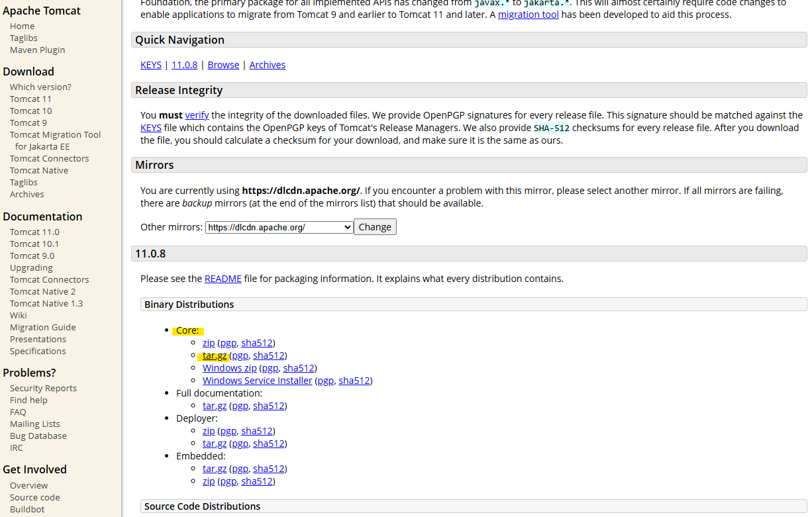Screen dimensions: 812x517
Task: Open Mailing Lists link
Action: (x=35, y=424)
